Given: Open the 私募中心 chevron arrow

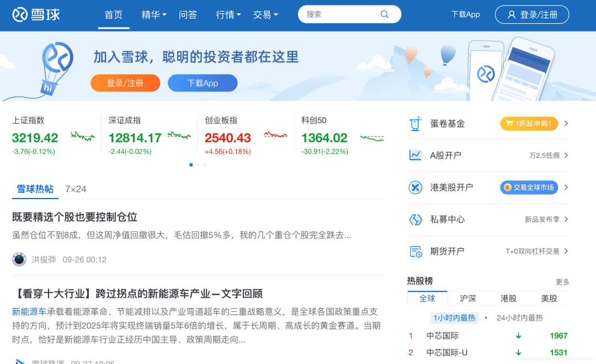Looking at the screenshot, I should [x=566, y=220].
